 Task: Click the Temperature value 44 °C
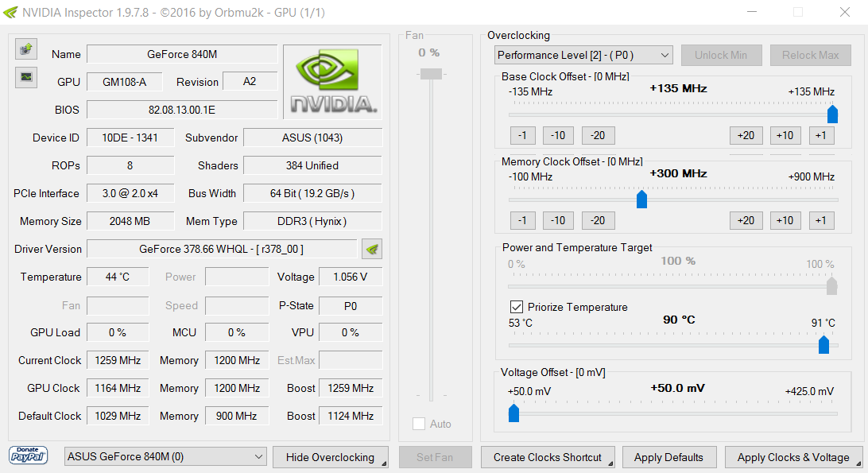click(x=118, y=277)
